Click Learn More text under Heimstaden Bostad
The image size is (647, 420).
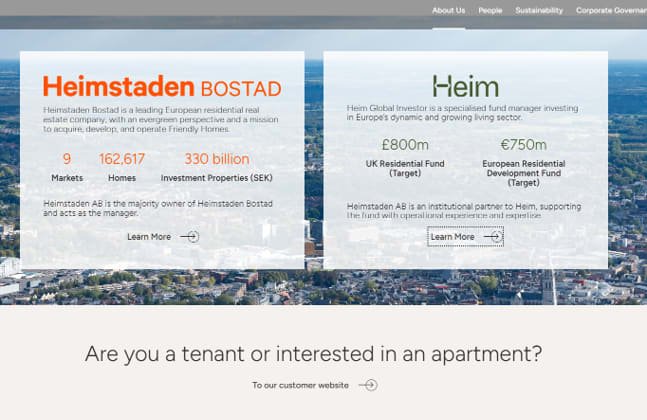pos(149,237)
